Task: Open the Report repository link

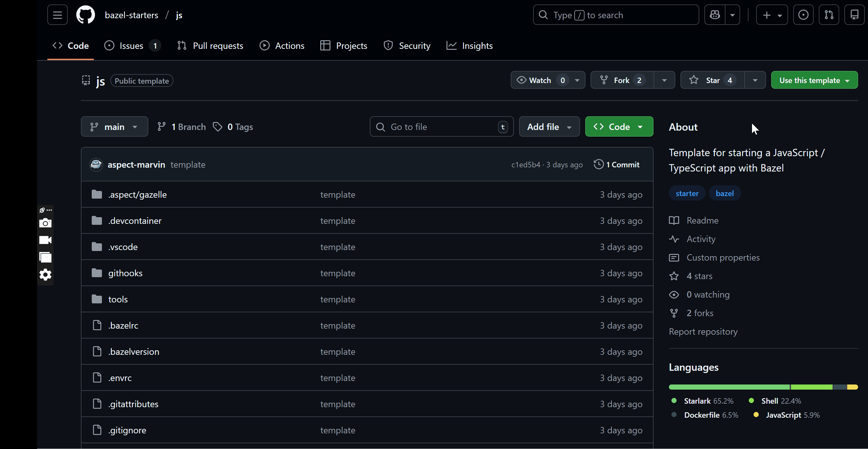Action: point(703,331)
